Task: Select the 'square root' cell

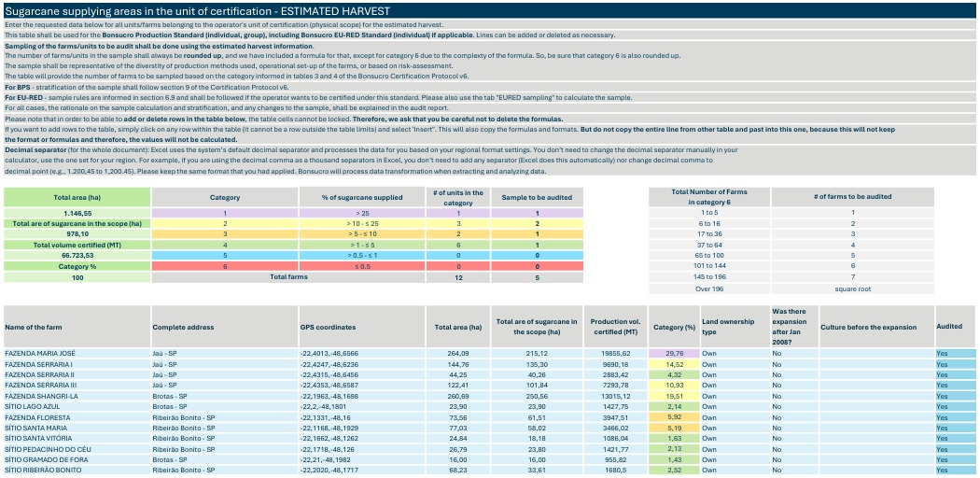Action: tap(853, 289)
